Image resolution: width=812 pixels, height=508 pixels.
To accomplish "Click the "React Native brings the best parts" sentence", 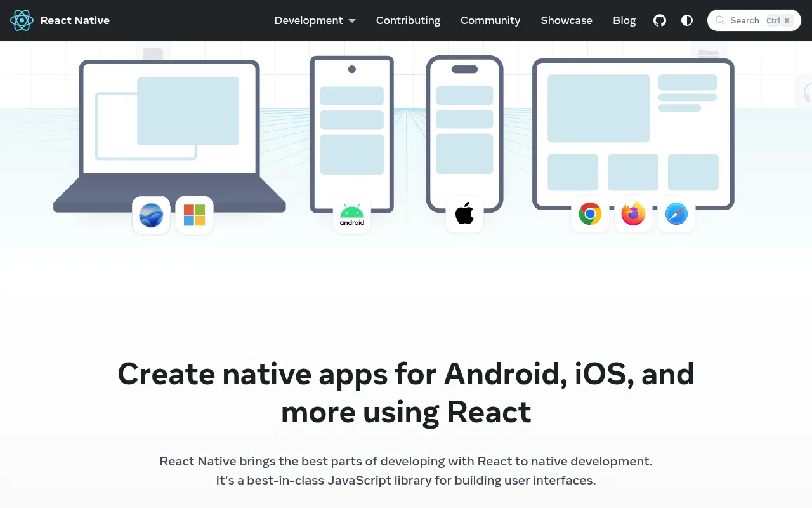I will coord(406,461).
